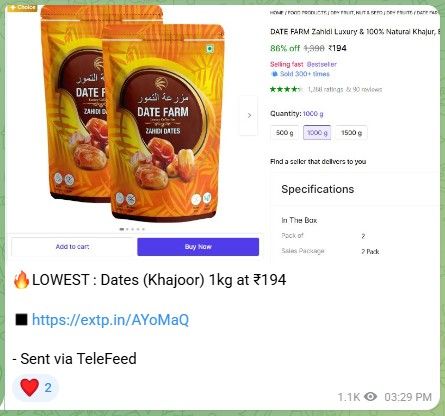Viewport: 445px width, 416px height.
Task: Click the image carousel dot indicators
Action: pos(132,229)
